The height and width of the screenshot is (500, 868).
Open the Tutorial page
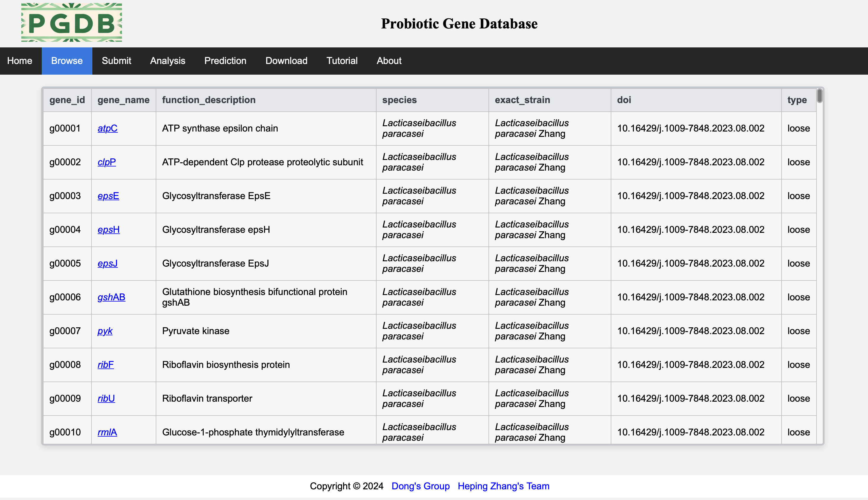[342, 61]
